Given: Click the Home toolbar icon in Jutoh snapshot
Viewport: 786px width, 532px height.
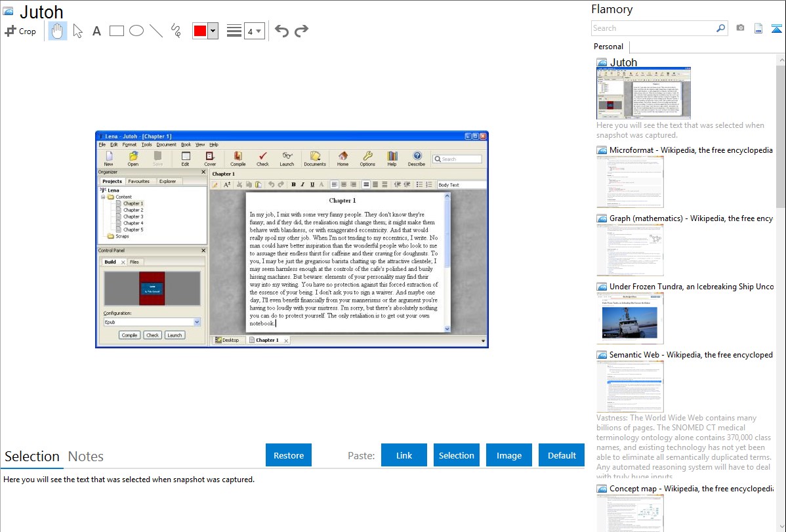Looking at the screenshot, I should (x=343, y=159).
